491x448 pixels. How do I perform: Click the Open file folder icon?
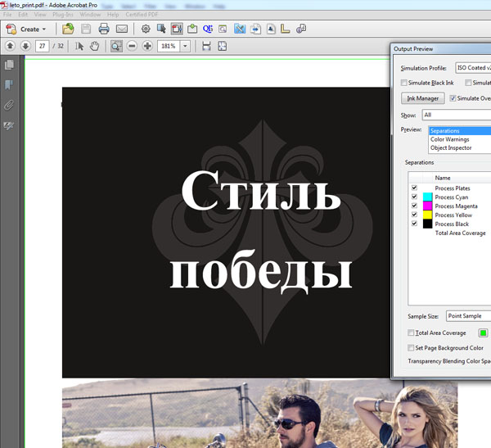coord(68,29)
